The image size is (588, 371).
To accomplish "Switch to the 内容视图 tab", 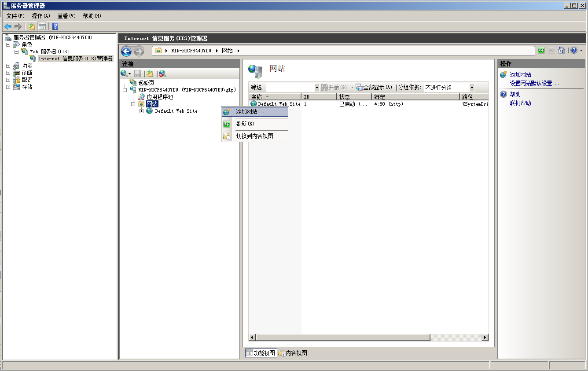I will coord(293,353).
